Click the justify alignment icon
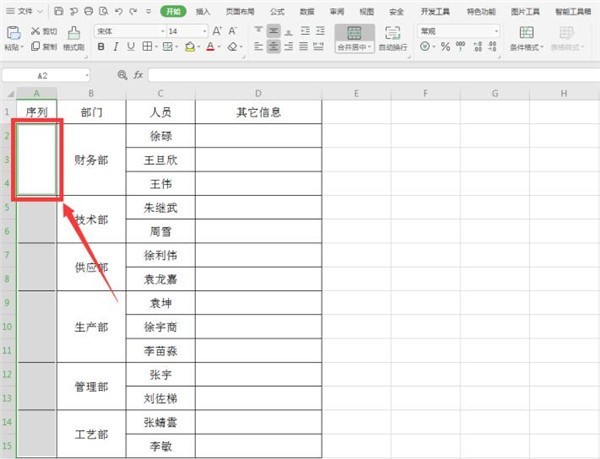 [304, 47]
